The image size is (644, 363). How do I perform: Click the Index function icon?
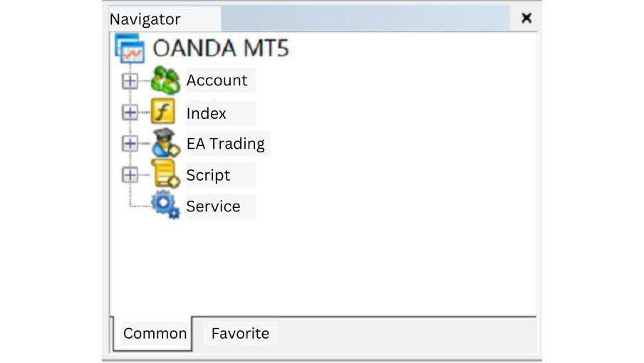point(164,112)
